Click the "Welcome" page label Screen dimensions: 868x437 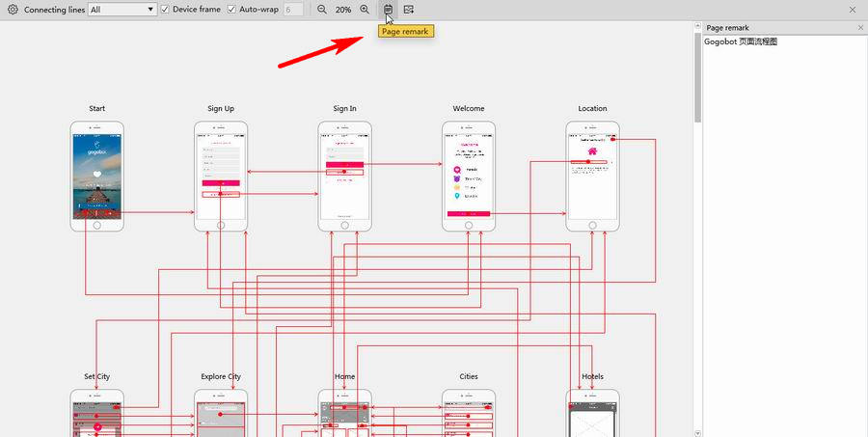point(469,109)
